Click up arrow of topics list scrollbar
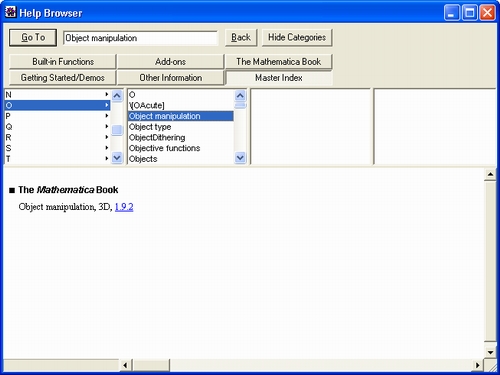Screen dimensions: 500x375 point(240,96)
